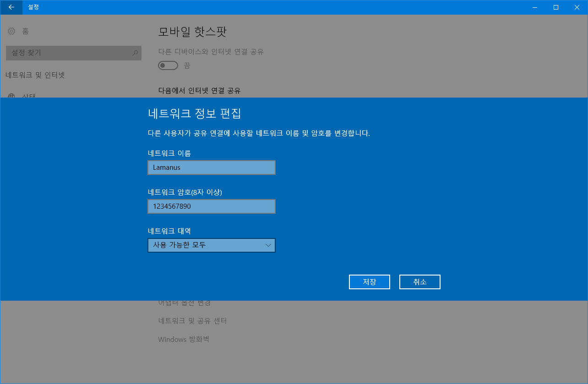
Task: Open 네트워크 및 공유 센터 link
Action: click(x=192, y=321)
